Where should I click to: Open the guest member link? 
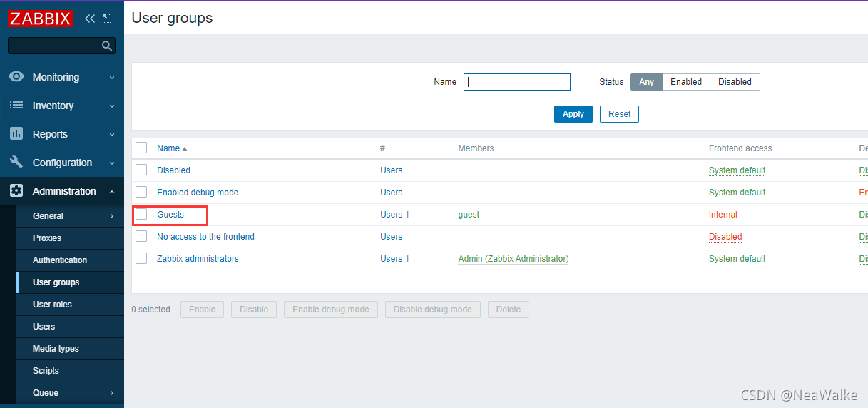pyautogui.click(x=469, y=215)
